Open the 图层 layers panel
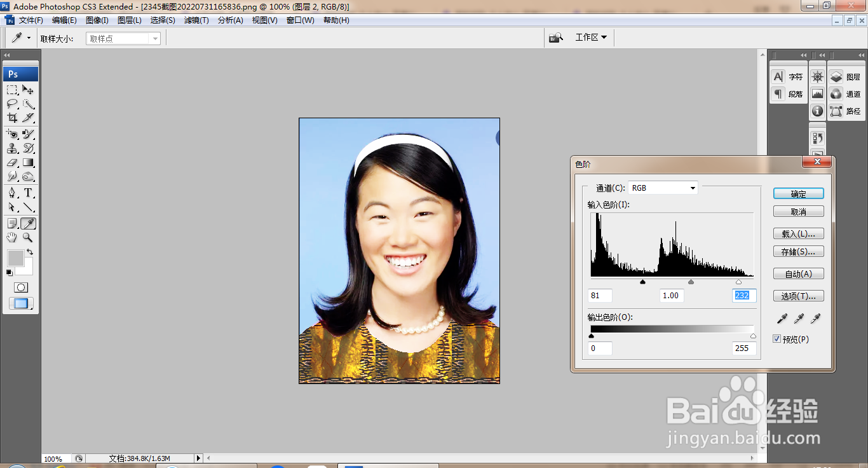868x468 pixels. click(x=846, y=76)
